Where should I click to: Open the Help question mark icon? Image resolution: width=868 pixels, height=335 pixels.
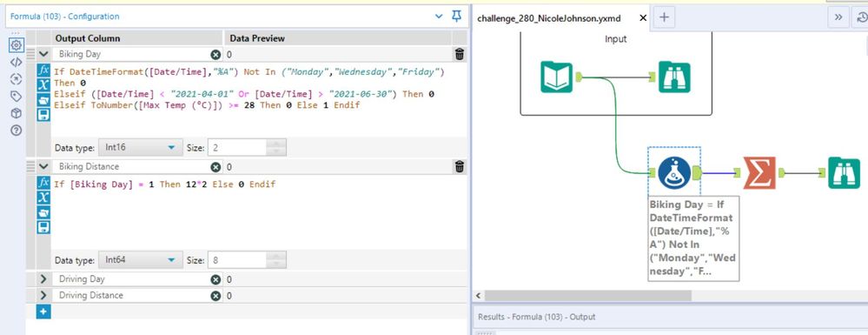click(17, 131)
